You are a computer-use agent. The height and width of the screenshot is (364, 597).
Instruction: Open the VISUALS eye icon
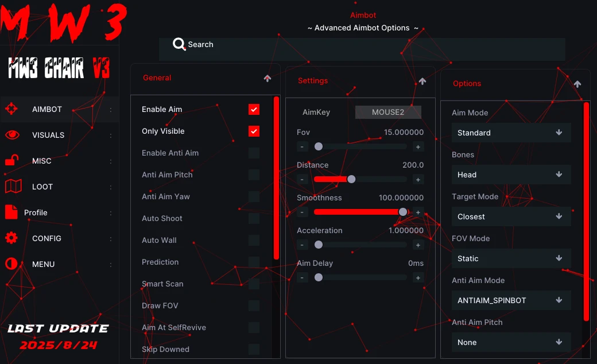pos(12,135)
